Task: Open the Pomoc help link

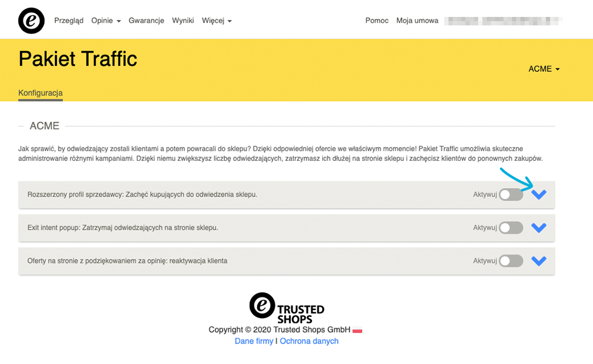Action: pos(377,21)
